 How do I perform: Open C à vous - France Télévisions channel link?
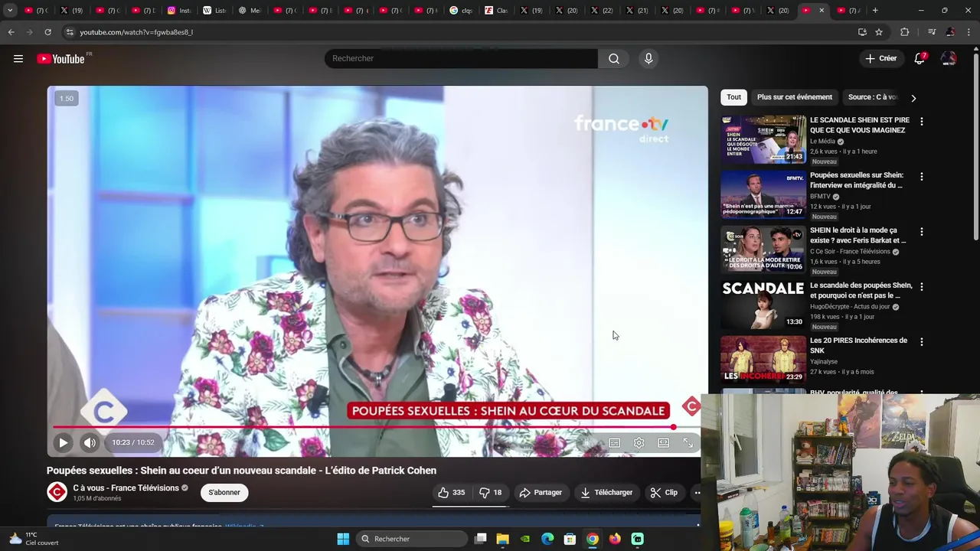pyautogui.click(x=126, y=488)
